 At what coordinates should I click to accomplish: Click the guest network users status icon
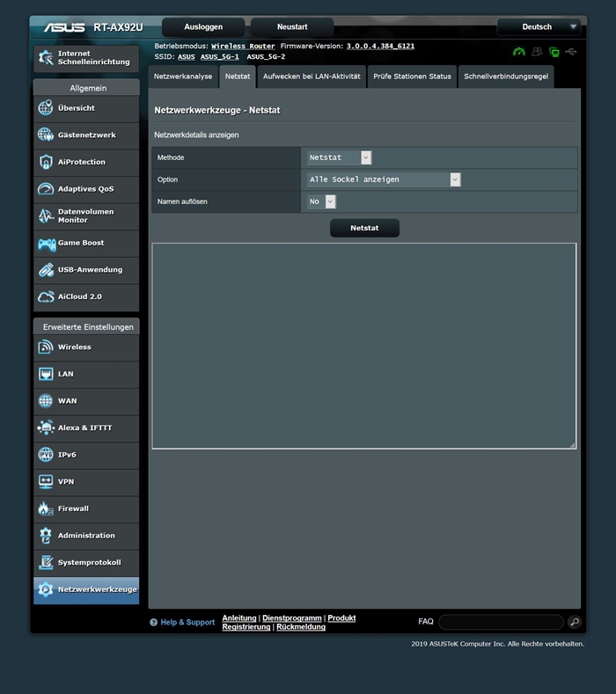pos(537,52)
